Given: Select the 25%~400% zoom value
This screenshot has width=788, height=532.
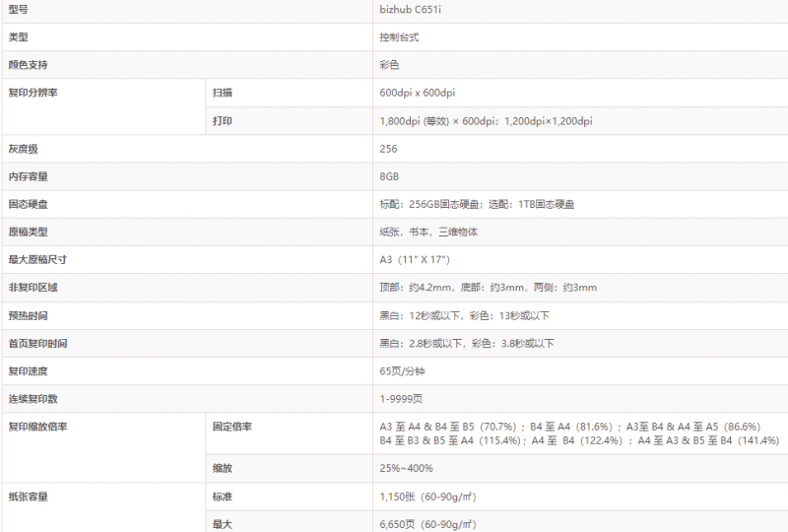Looking at the screenshot, I should coord(406,468).
